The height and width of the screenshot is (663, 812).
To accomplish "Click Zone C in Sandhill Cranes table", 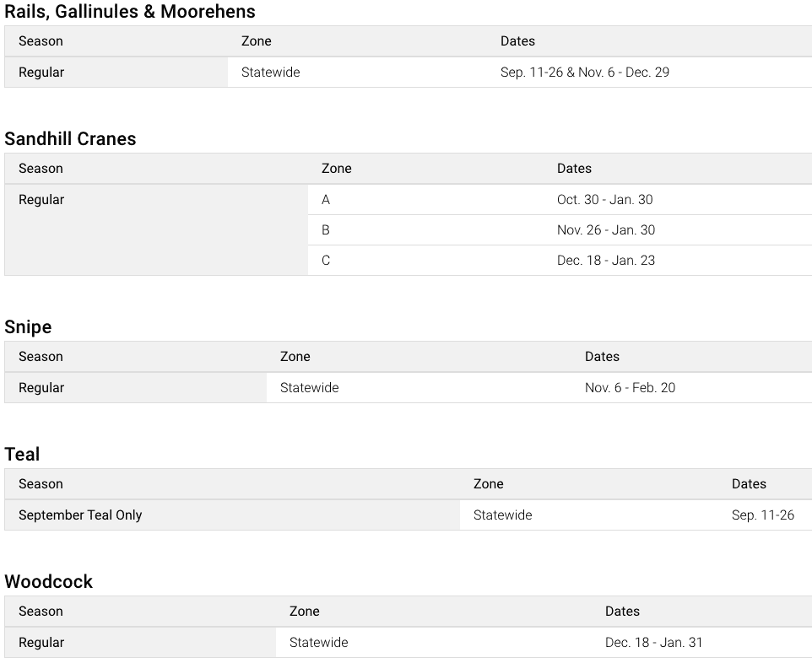I will click(x=326, y=261).
